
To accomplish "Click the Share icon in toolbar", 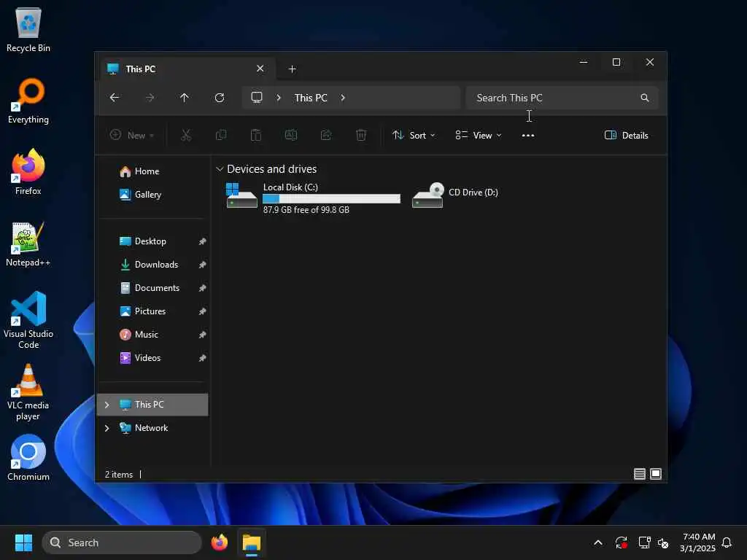I will [x=326, y=135].
